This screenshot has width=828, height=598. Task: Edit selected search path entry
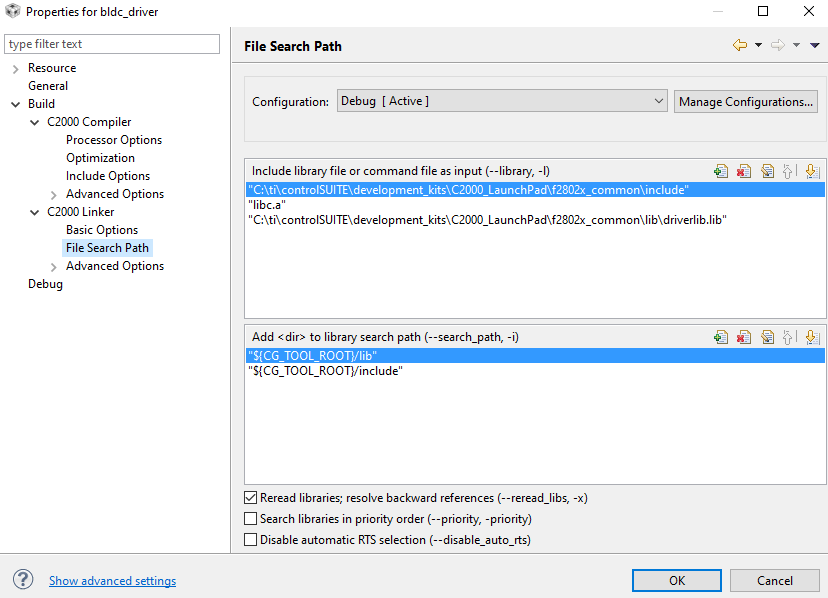pyautogui.click(x=767, y=337)
